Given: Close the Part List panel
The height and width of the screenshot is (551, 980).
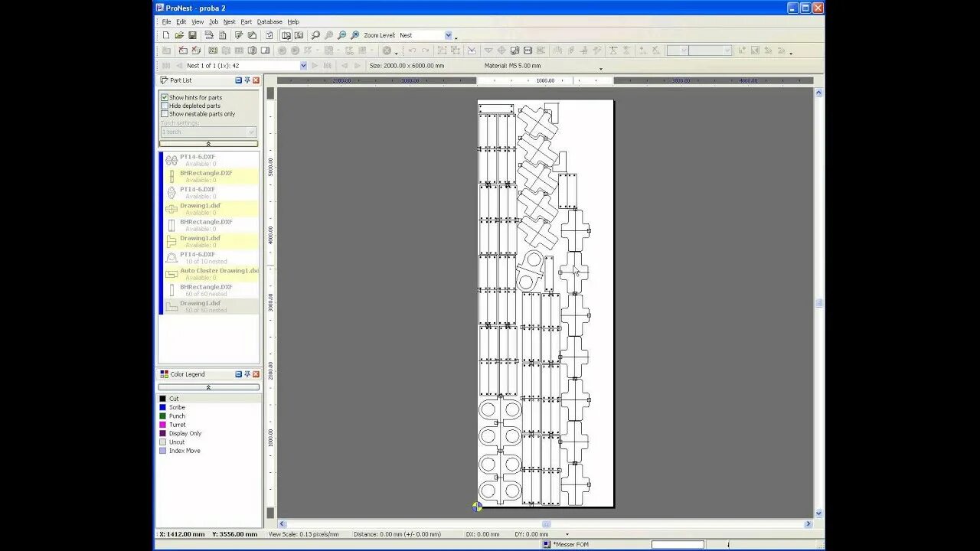Looking at the screenshot, I should (x=256, y=80).
